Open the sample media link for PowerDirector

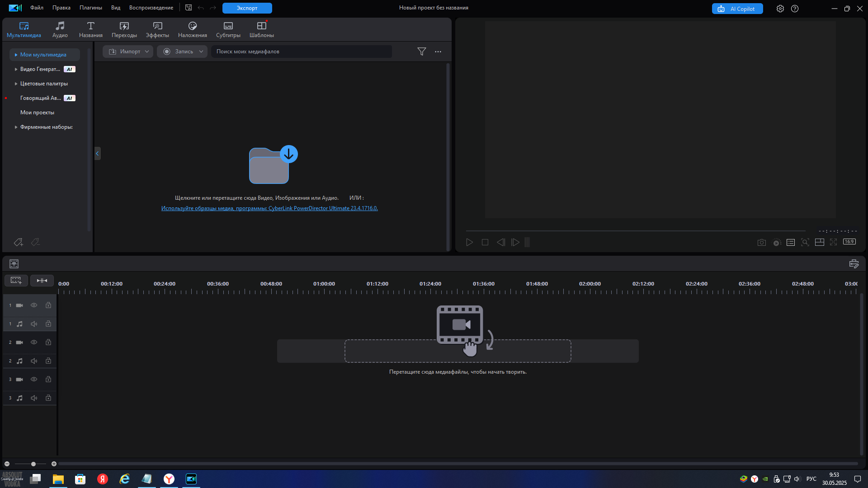coord(269,208)
